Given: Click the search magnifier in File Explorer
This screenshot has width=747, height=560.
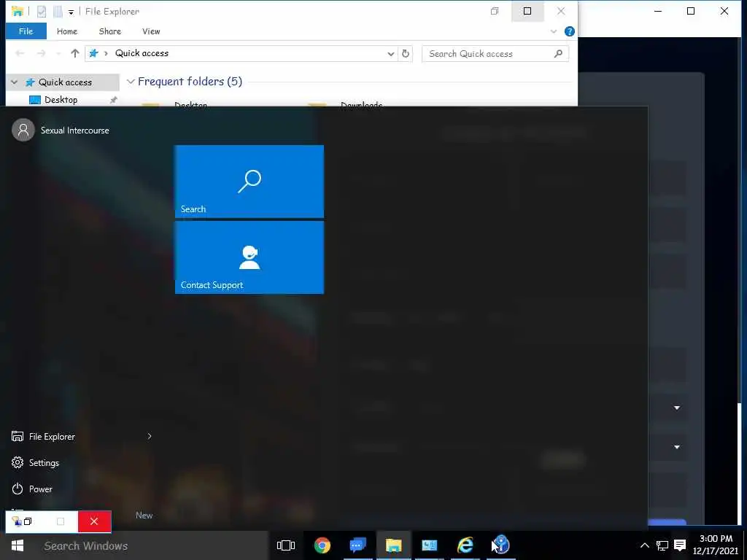Looking at the screenshot, I should [558, 54].
